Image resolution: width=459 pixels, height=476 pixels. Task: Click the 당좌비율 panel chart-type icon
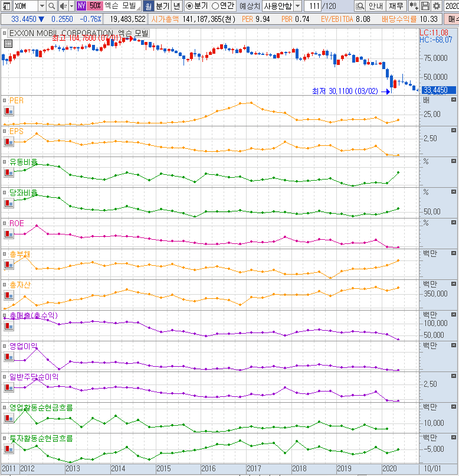tap(9, 203)
